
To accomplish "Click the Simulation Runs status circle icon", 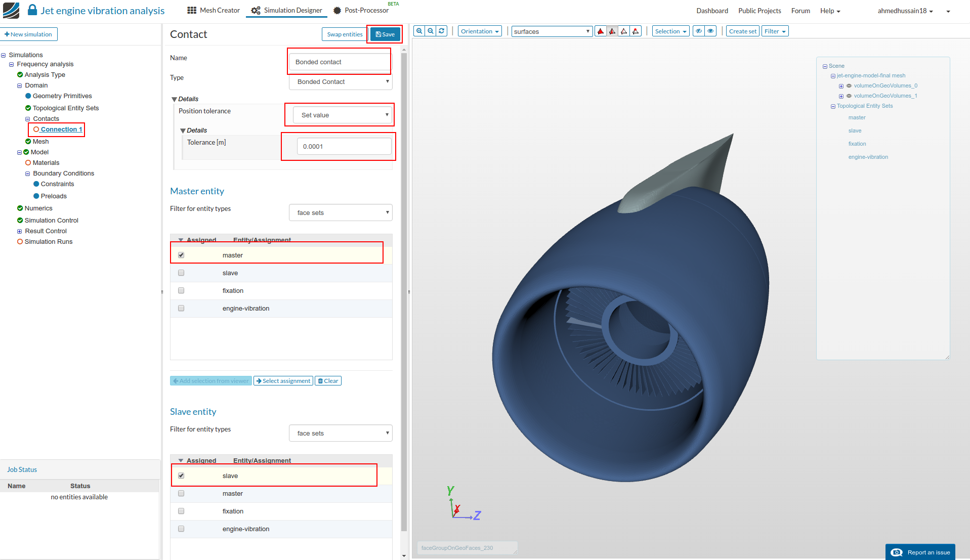I will [x=20, y=242].
